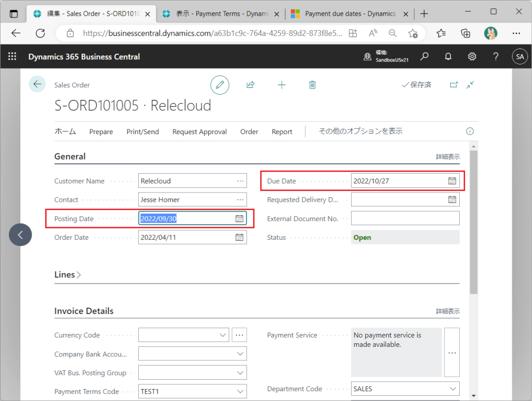The image size is (532, 401).
Task: Open the Prepare menu
Action: pyautogui.click(x=101, y=132)
